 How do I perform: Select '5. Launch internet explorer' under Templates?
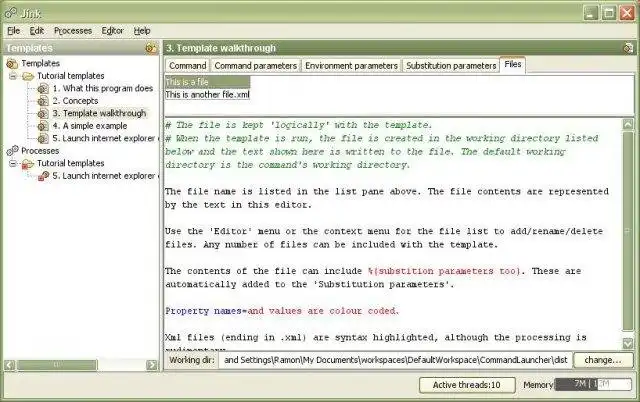pos(105,139)
